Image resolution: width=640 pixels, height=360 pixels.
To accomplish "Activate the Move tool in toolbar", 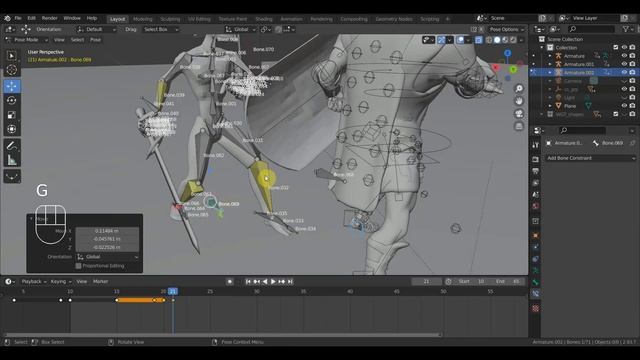I will tap(12, 86).
